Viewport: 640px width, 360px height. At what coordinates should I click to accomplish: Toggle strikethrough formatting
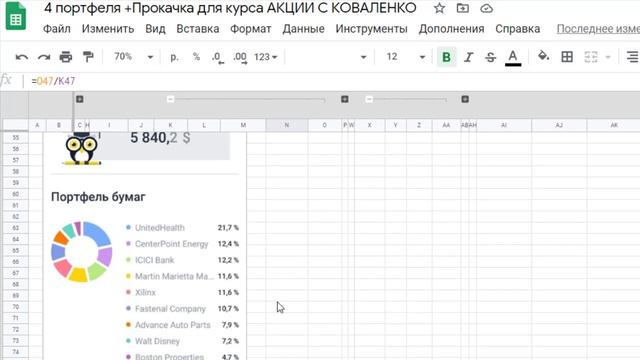(x=490, y=57)
